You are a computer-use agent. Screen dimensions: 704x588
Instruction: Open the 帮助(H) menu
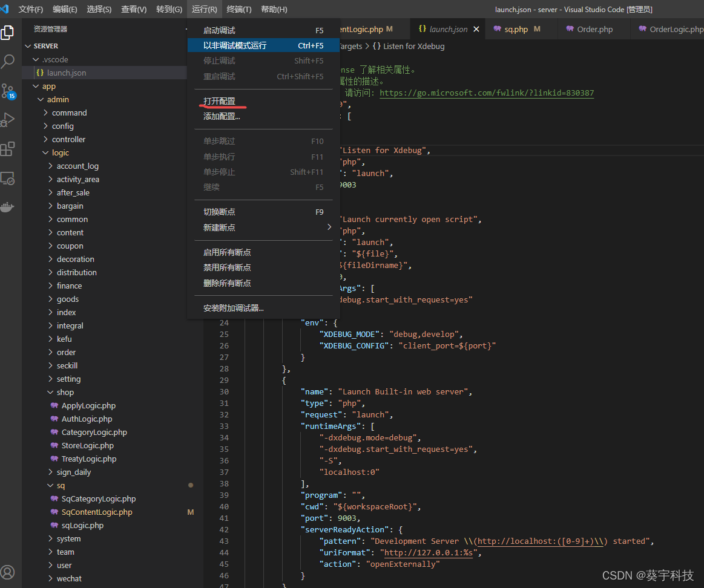click(274, 10)
